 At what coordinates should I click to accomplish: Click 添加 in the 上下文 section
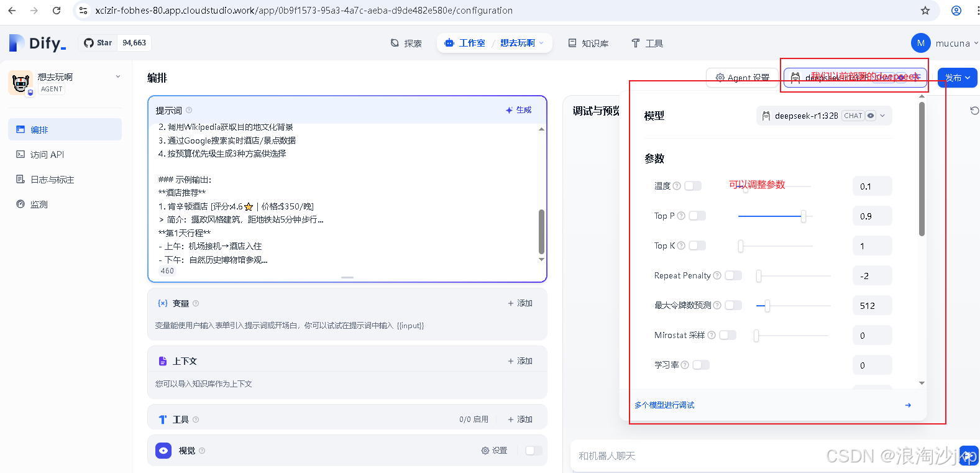click(520, 361)
